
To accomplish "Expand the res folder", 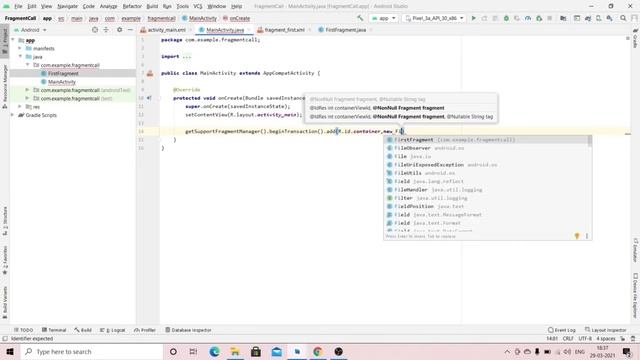I will coord(20,107).
